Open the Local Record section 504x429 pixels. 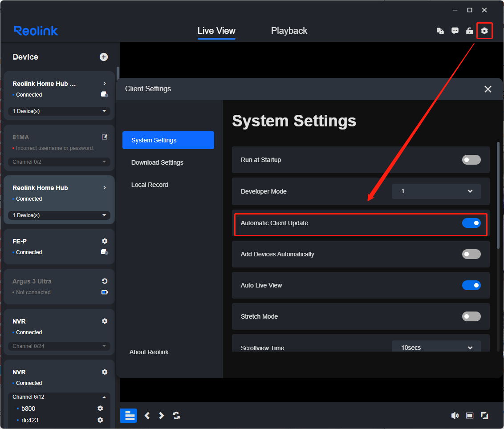pos(150,185)
